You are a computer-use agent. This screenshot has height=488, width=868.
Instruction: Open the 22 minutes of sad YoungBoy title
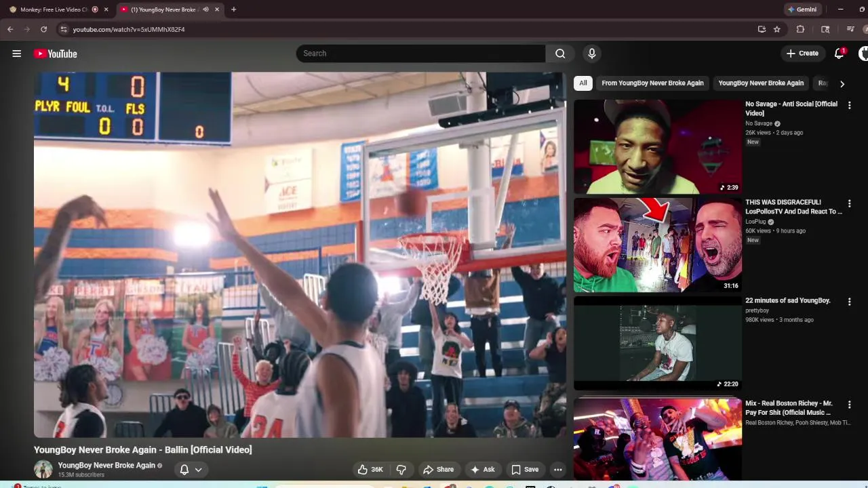tap(788, 300)
